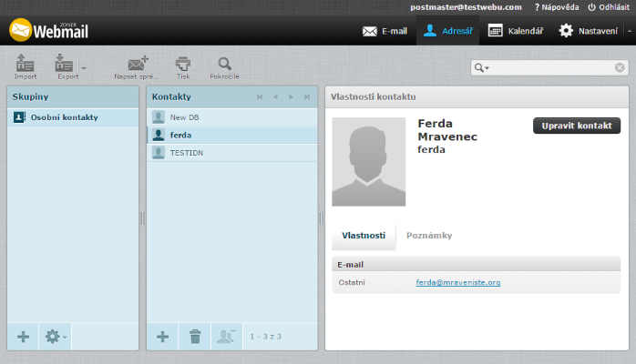Screen dimensions: 636x364
Task: Click the Napsat zprávu compose icon
Action: [x=138, y=66]
